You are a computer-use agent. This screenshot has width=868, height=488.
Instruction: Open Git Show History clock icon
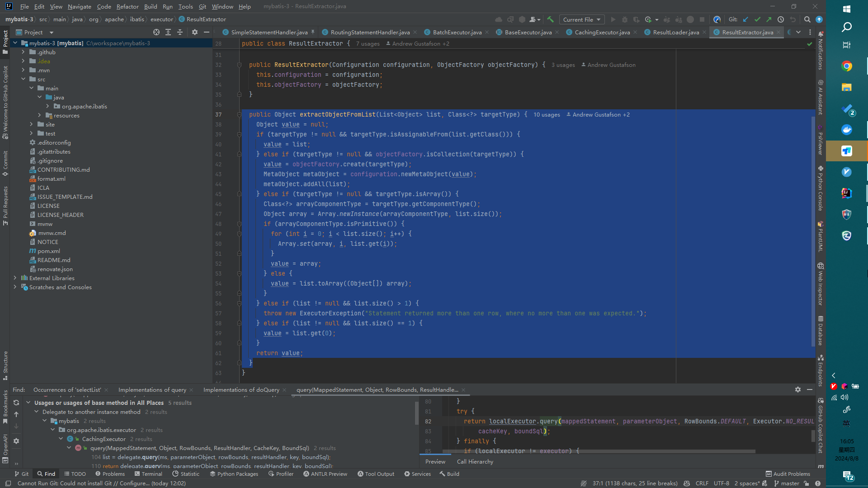[x=781, y=19]
